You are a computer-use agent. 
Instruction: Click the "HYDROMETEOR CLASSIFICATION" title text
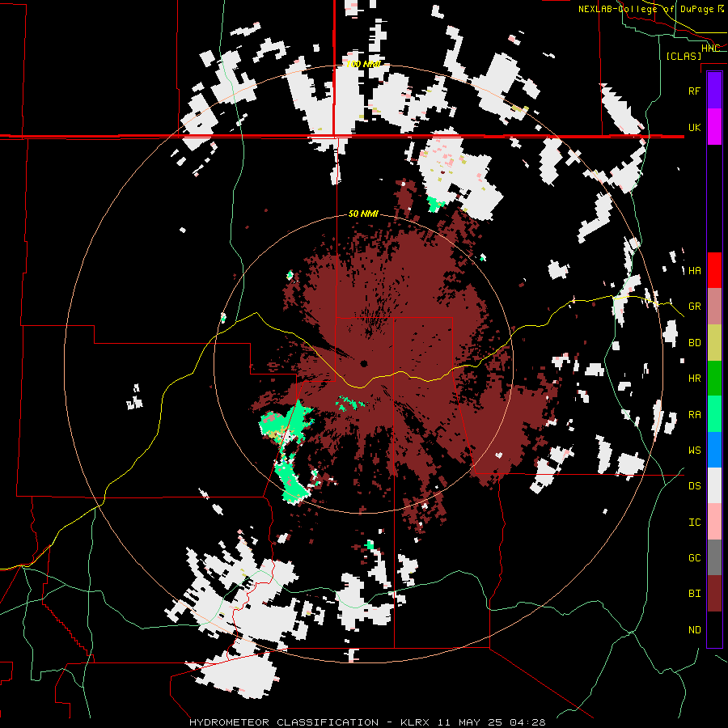coord(284,722)
